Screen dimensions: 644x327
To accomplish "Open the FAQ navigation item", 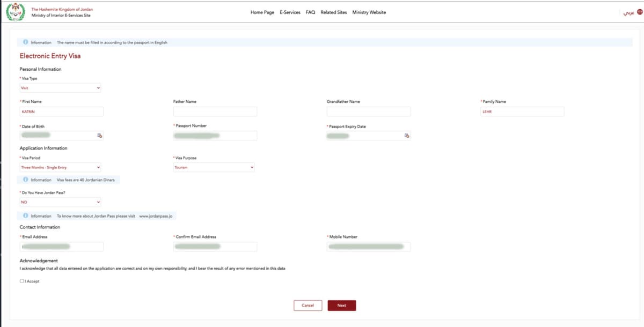I will click(310, 12).
